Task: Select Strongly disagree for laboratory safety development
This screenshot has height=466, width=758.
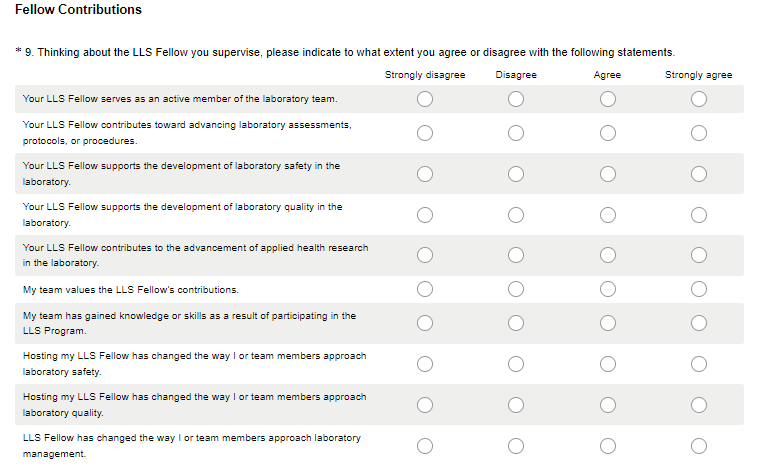Action: coord(425,174)
